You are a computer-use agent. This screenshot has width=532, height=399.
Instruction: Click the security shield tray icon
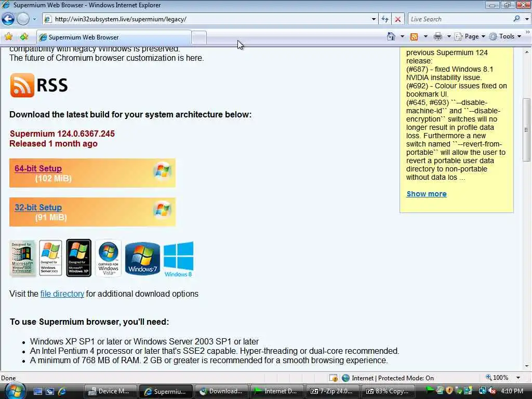tap(449, 391)
